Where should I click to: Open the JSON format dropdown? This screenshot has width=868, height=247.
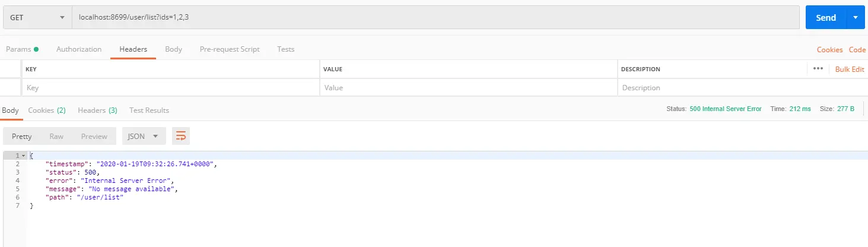point(144,137)
